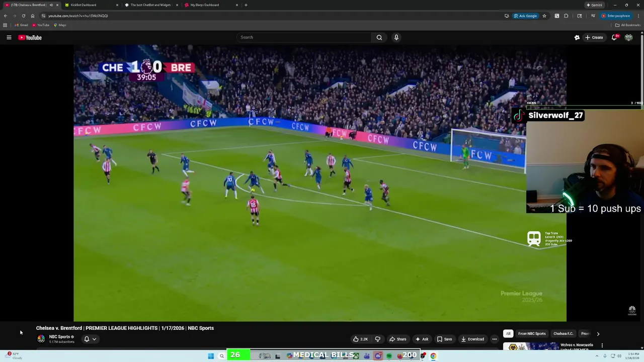
Task: Open YouTube notifications bell
Action: pyautogui.click(x=614, y=37)
